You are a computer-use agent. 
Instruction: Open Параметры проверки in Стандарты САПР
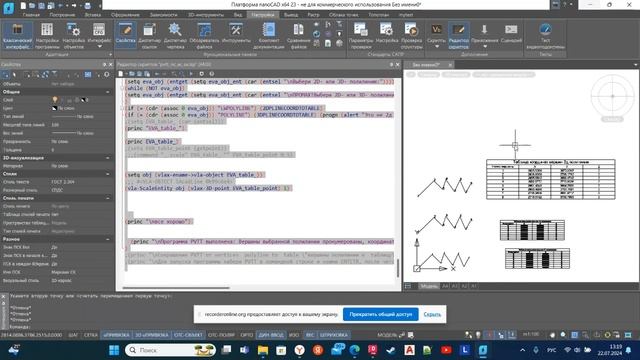click(x=361, y=35)
